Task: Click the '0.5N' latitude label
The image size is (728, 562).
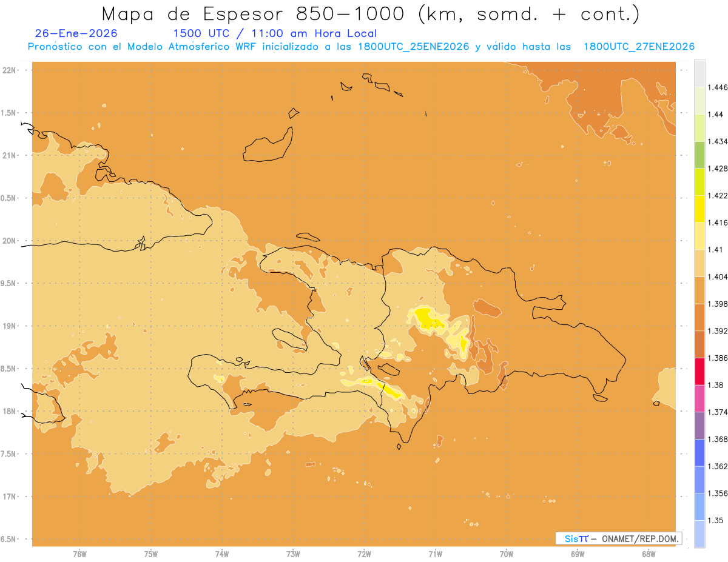Action: point(8,198)
